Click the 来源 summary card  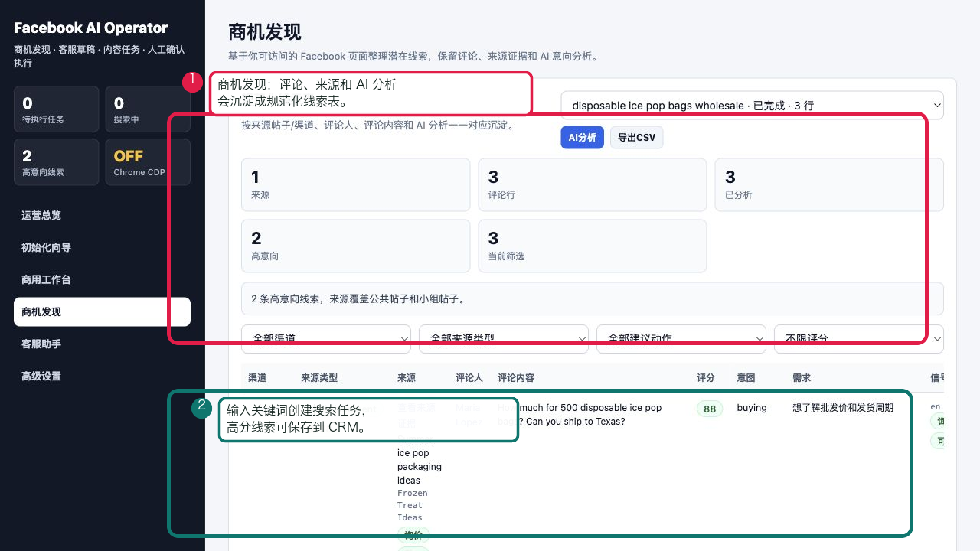pyautogui.click(x=355, y=184)
